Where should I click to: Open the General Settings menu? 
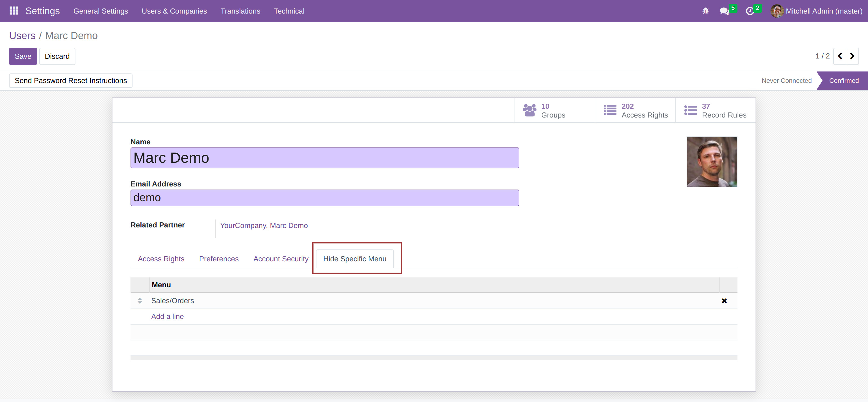[101, 11]
